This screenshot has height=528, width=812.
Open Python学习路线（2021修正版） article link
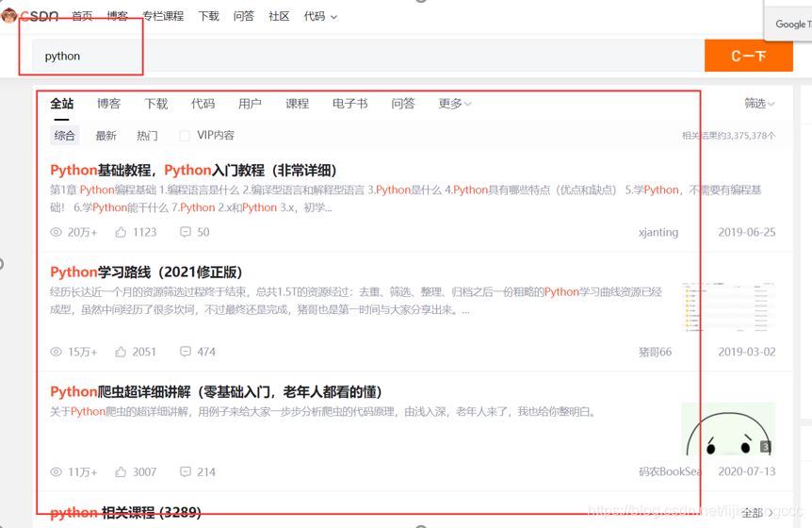(146, 272)
